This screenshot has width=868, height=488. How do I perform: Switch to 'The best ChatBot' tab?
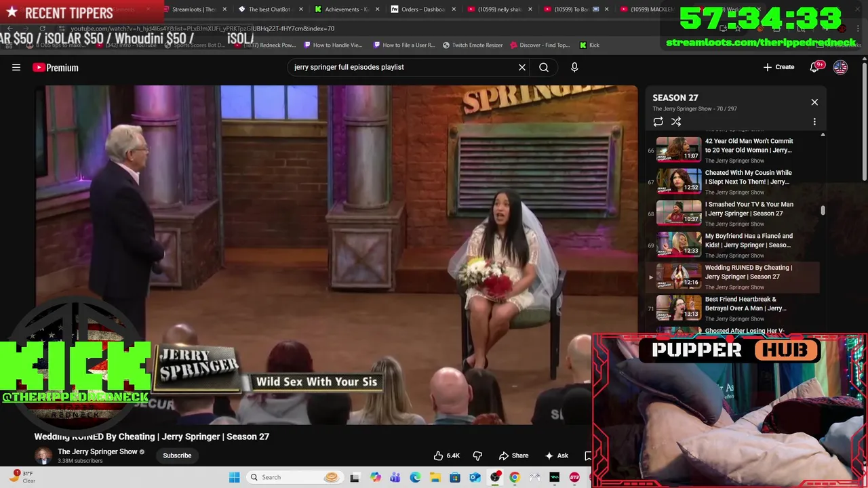click(269, 9)
